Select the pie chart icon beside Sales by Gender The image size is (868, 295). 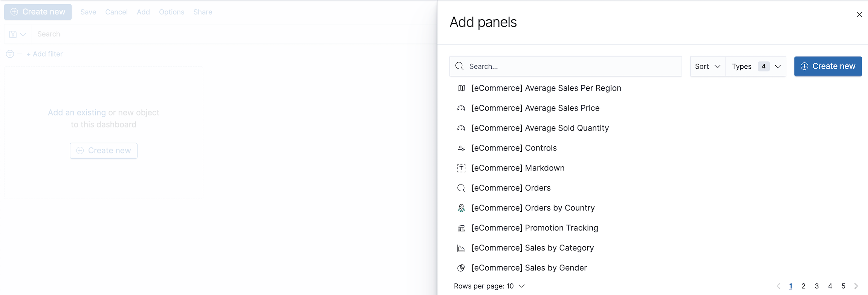point(461,268)
